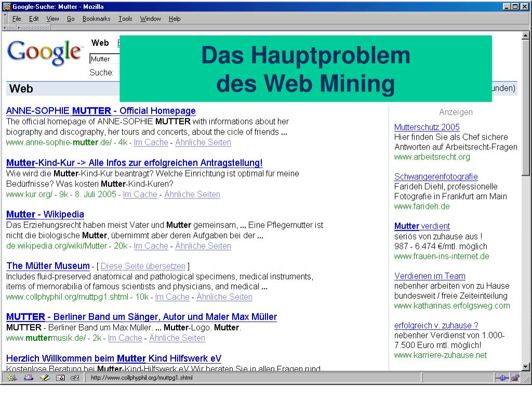The height and width of the screenshot is (399, 532).
Task: Open the Navigator icon in status bar
Action: 11,378
